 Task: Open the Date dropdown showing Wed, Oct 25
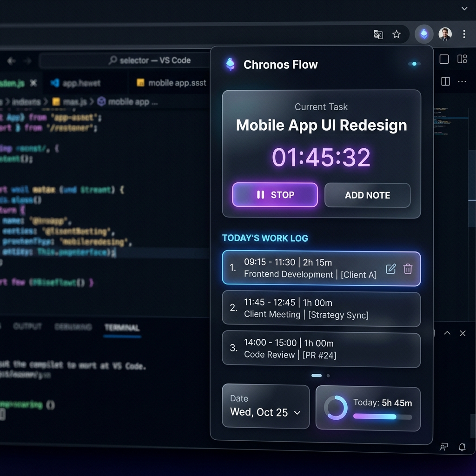point(265,406)
